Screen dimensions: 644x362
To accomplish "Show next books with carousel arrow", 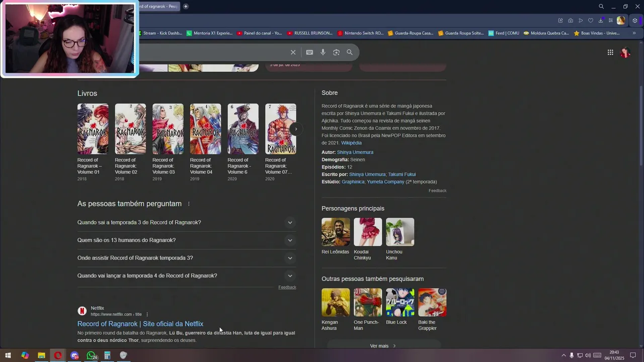I will pos(296,129).
